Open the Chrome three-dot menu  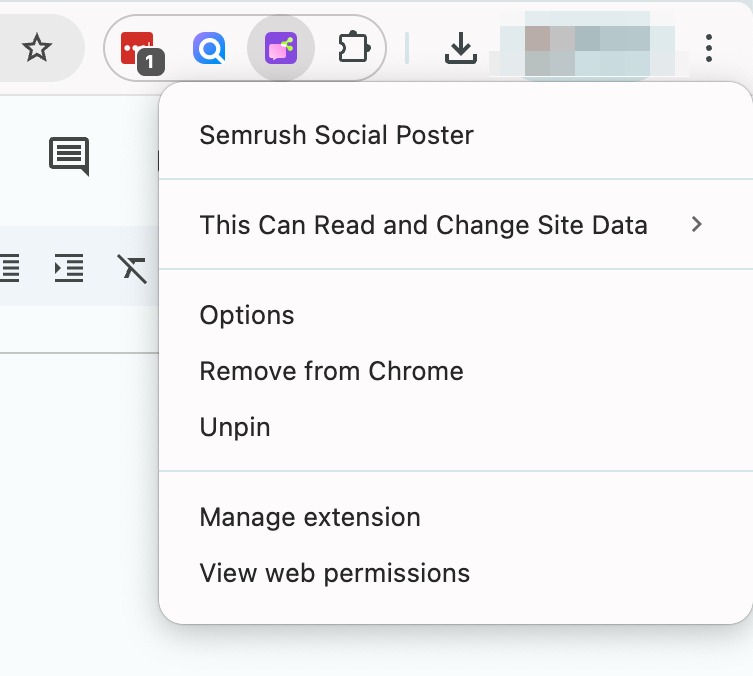tap(709, 47)
